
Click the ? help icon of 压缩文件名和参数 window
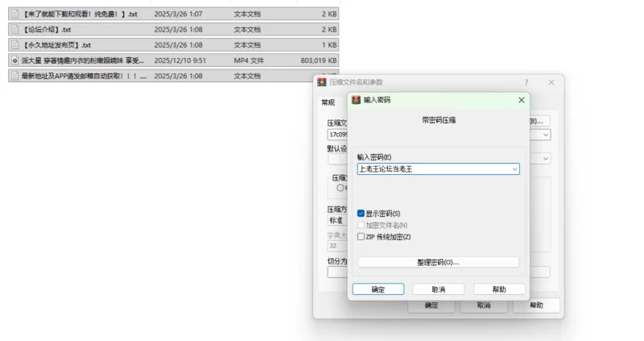click(x=526, y=82)
